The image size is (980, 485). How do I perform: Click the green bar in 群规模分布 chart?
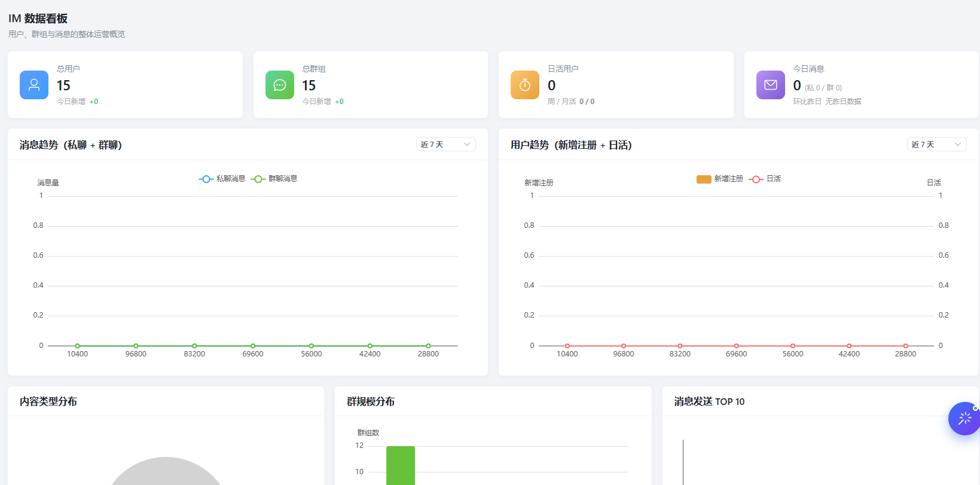coord(401,465)
